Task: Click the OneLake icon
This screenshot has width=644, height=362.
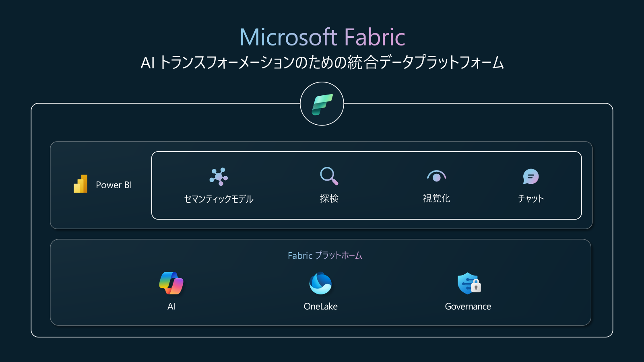Action: [320, 283]
